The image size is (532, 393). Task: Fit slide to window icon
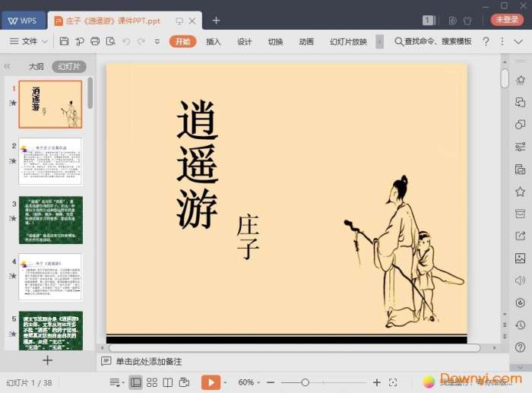393,382
